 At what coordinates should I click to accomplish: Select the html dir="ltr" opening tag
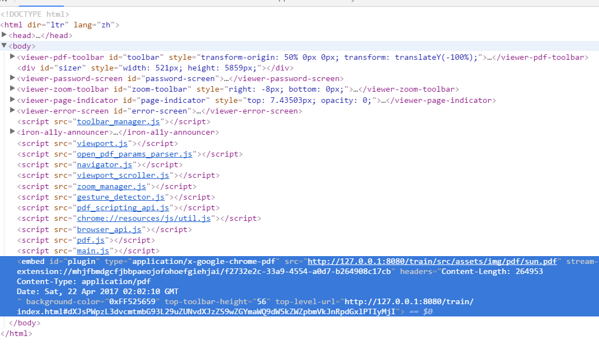60,25
